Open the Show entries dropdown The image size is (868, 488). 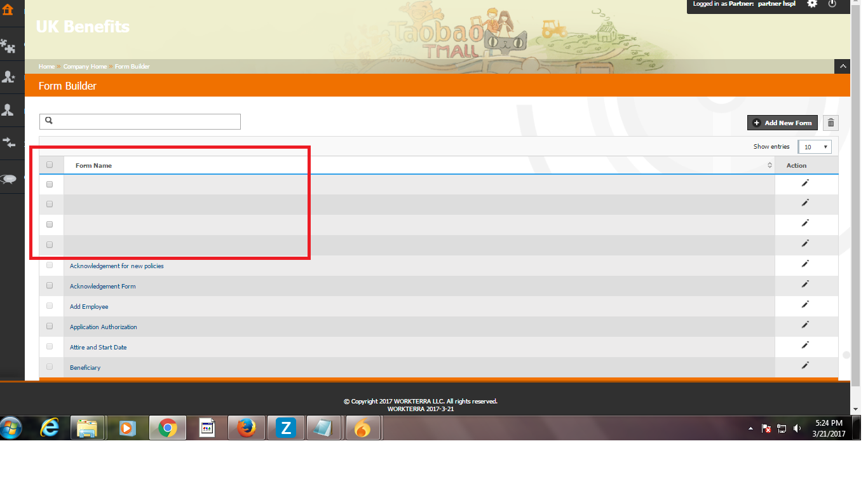click(x=814, y=146)
